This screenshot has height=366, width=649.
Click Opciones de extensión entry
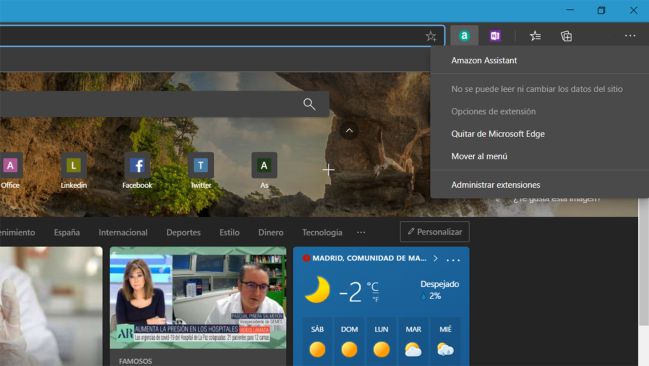[493, 111]
